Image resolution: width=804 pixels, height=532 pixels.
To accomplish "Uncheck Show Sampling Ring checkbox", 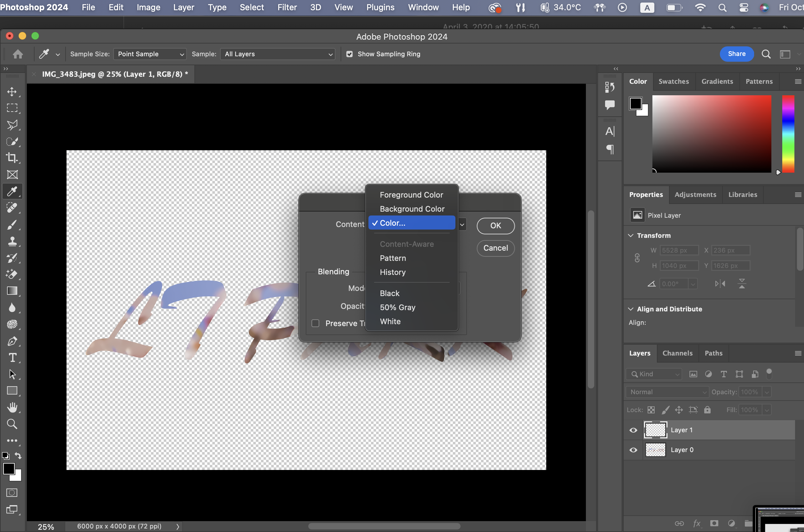I will [350, 54].
